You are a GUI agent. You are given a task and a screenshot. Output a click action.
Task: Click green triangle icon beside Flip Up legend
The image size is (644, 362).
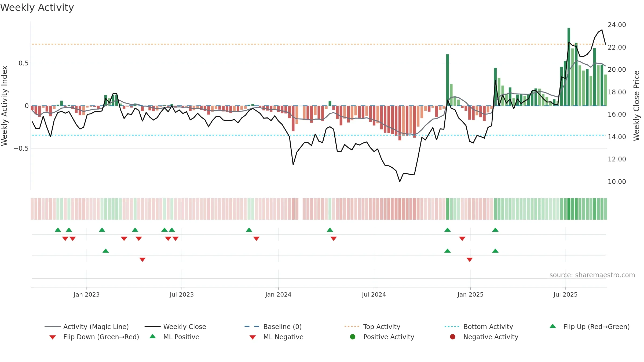(x=553, y=326)
